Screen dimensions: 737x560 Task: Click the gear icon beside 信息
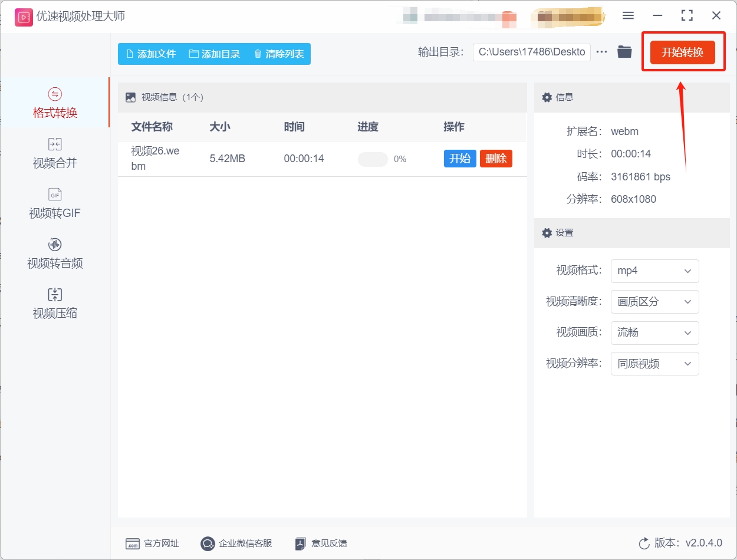[x=547, y=97]
